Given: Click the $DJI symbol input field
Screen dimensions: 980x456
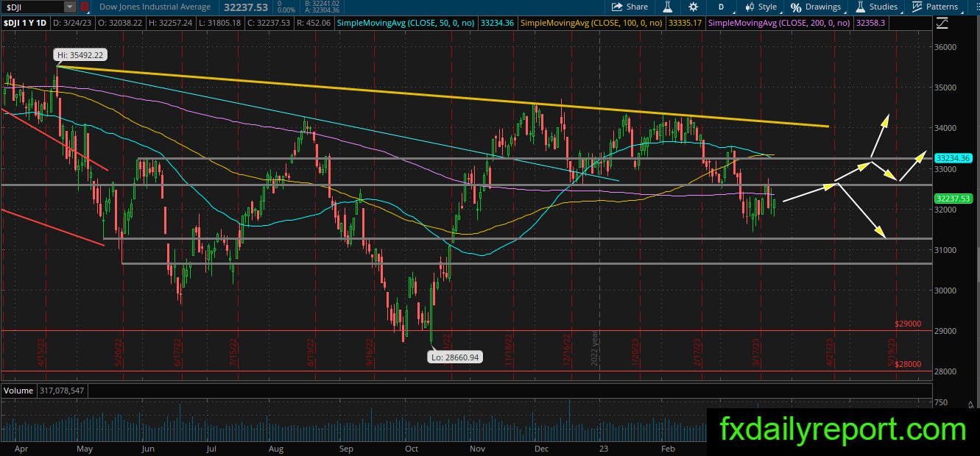Looking at the screenshot, I should [x=32, y=7].
